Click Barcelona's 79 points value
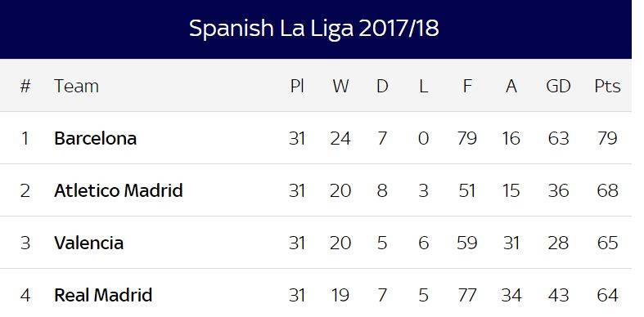The height and width of the screenshot is (317, 644). 607,138
